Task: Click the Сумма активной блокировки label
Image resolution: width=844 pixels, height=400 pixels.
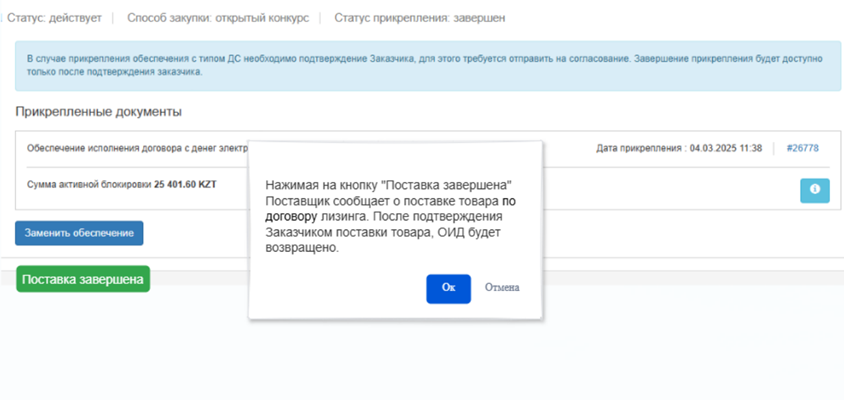Action: (88, 185)
